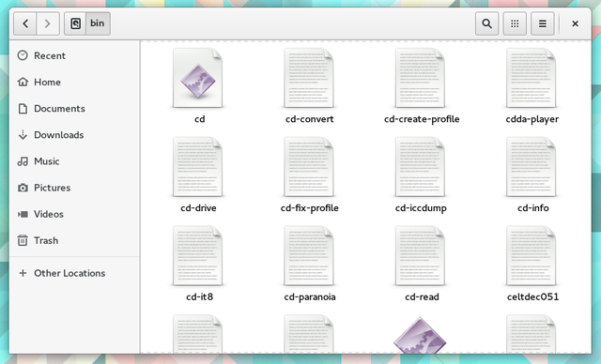The width and height of the screenshot is (601, 364).
Task: Open the Downloads sidebar entry
Action: tap(75, 135)
